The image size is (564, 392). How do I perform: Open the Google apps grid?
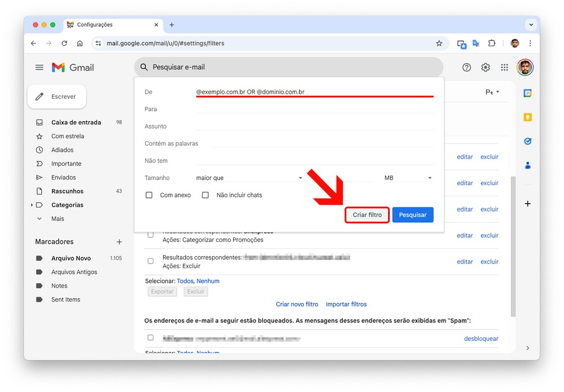504,67
